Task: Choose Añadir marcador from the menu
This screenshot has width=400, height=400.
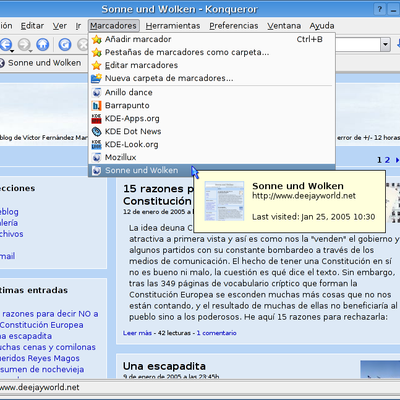Action: coord(212,39)
